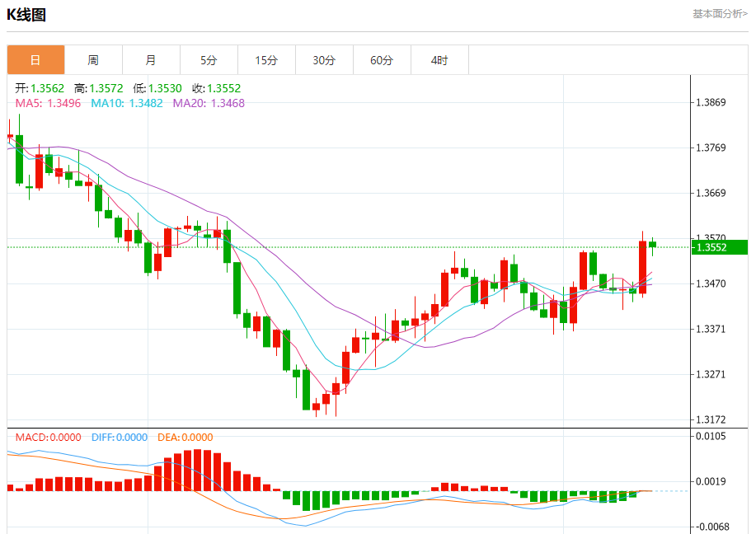Open the 60分 interval tab
756x534 pixels.
click(x=382, y=60)
